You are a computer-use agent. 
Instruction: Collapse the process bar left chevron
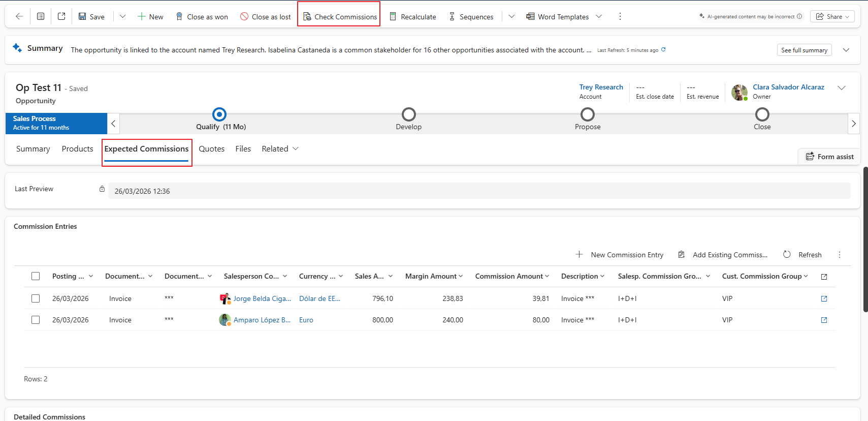tap(113, 124)
